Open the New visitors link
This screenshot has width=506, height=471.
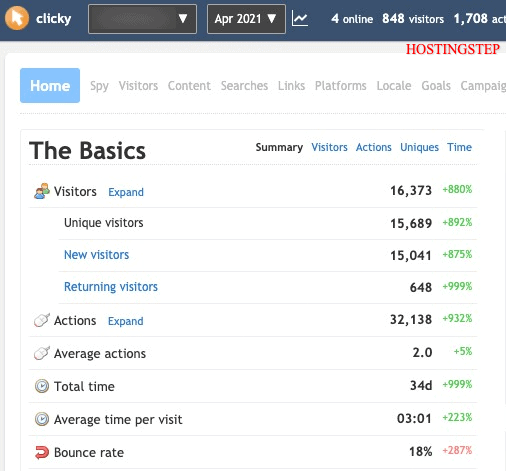tap(96, 255)
